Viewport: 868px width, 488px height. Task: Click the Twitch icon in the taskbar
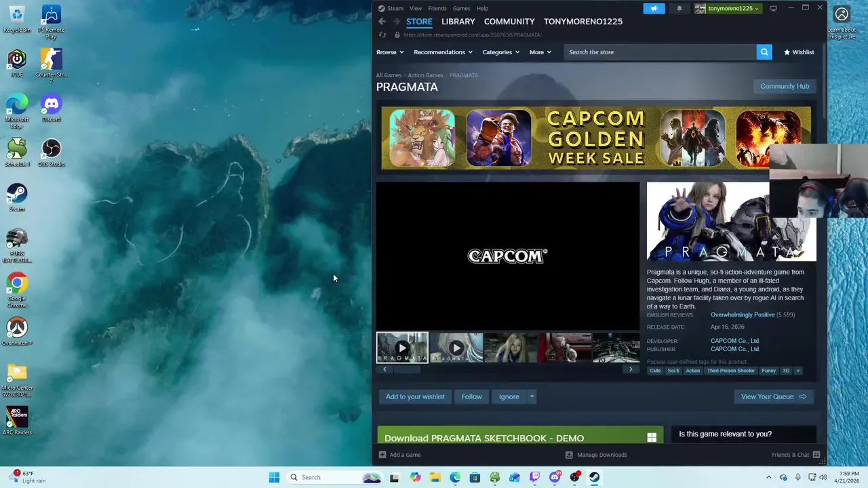pyautogui.click(x=535, y=477)
